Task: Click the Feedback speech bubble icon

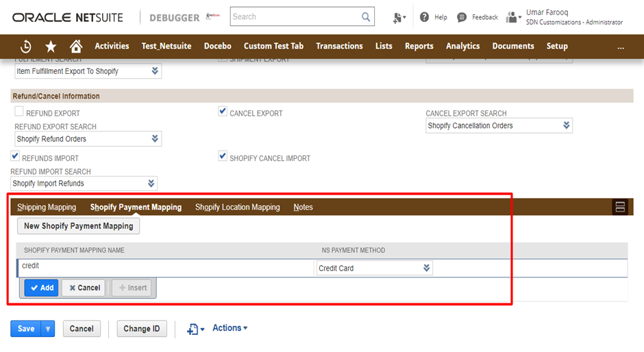Action: point(462,17)
